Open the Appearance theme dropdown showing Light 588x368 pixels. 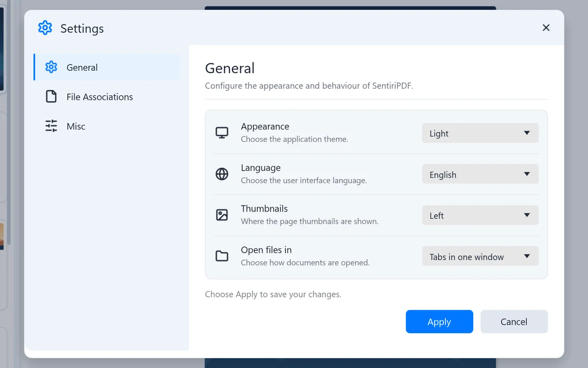pos(480,133)
